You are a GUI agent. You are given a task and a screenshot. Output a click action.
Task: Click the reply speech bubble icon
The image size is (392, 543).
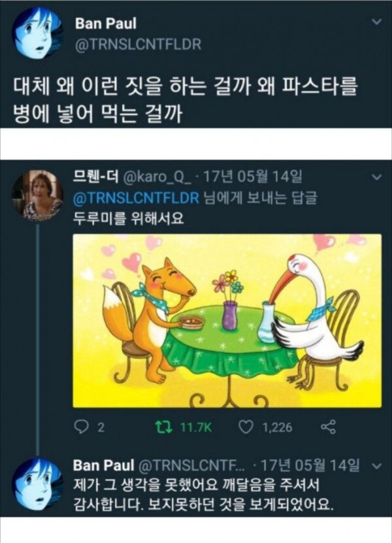pos(82,427)
